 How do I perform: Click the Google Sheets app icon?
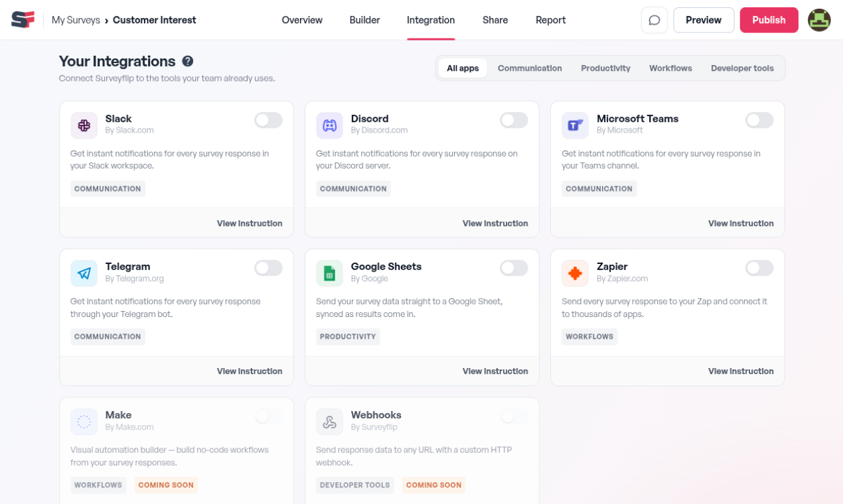click(x=330, y=273)
